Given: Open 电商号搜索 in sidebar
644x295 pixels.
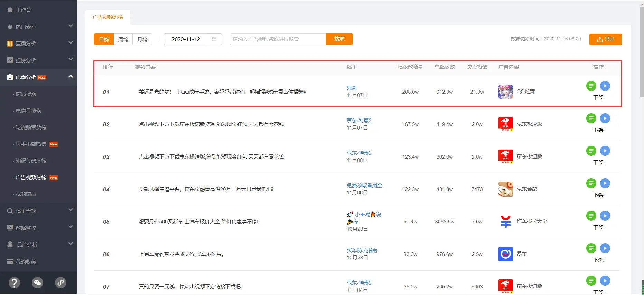Looking at the screenshot, I should pyautogui.click(x=28, y=111).
